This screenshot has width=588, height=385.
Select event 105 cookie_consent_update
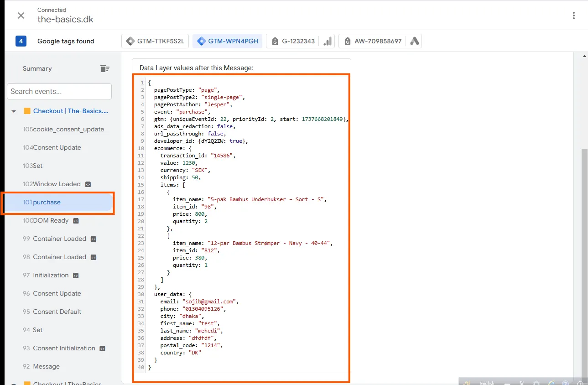pyautogui.click(x=63, y=129)
